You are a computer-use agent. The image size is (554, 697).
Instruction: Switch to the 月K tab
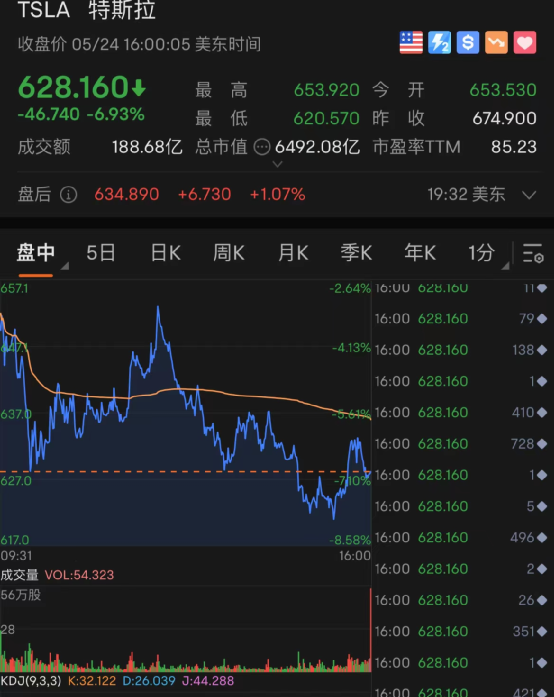click(x=293, y=253)
